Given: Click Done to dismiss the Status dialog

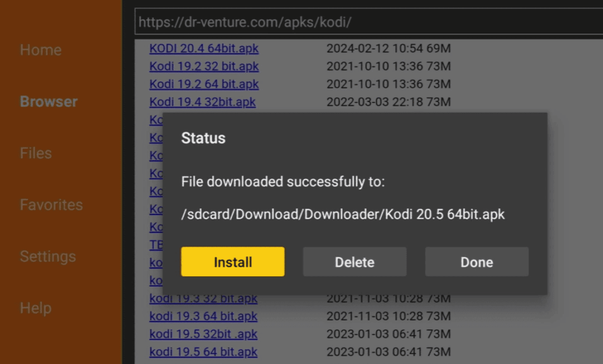Looking at the screenshot, I should tap(477, 262).
